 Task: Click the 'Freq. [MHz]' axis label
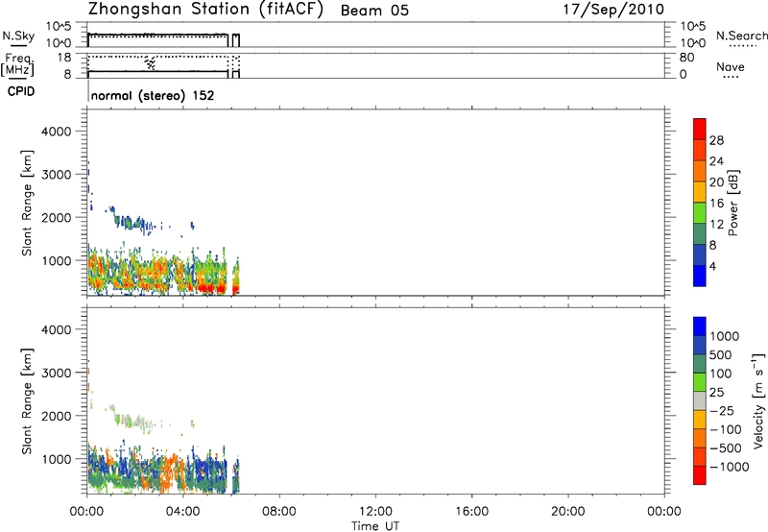[18, 64]
